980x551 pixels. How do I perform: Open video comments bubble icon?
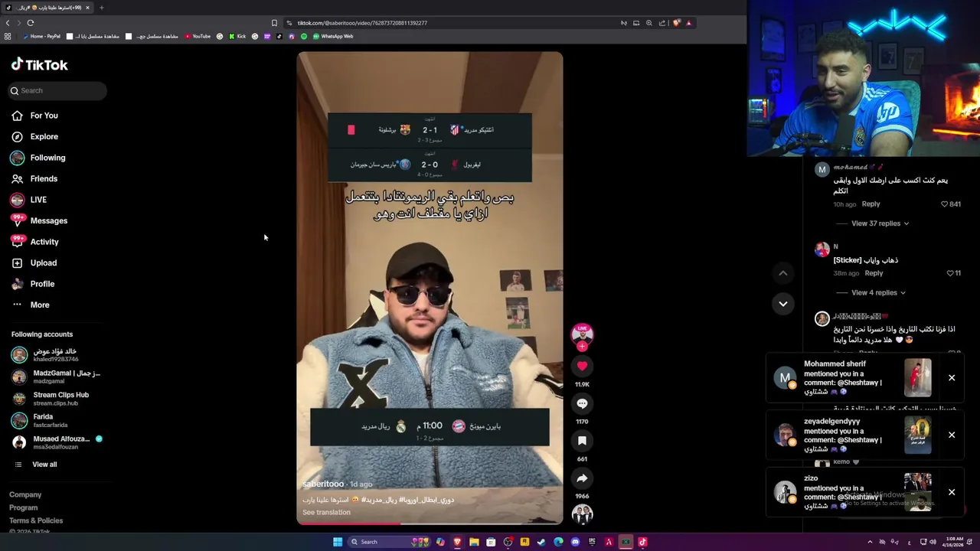tap(582, 403)
